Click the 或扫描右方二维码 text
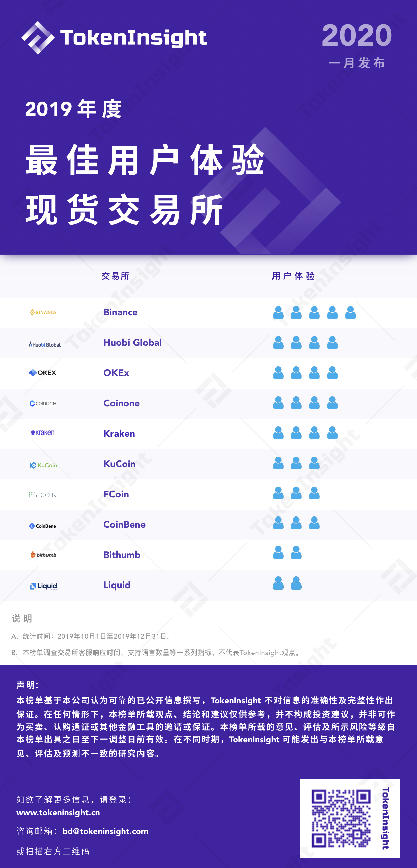The width and height of the screenshot is (417, 868). [x=53, y=852]
